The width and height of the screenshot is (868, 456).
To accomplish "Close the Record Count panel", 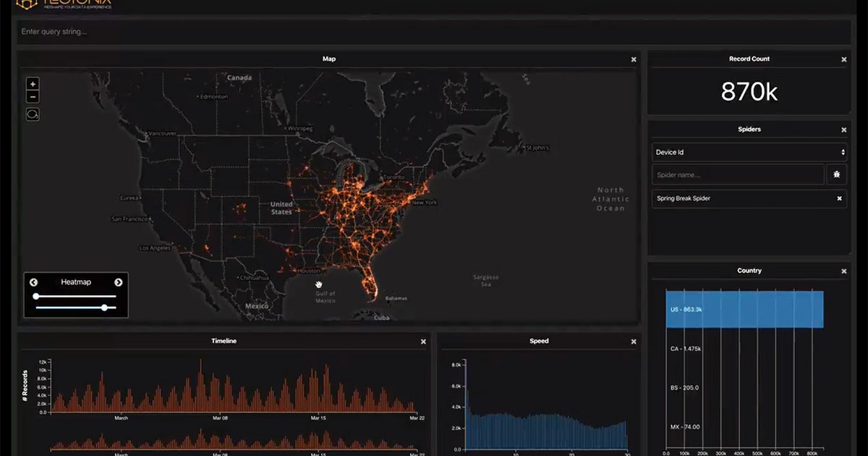I will tap(843, 59).
